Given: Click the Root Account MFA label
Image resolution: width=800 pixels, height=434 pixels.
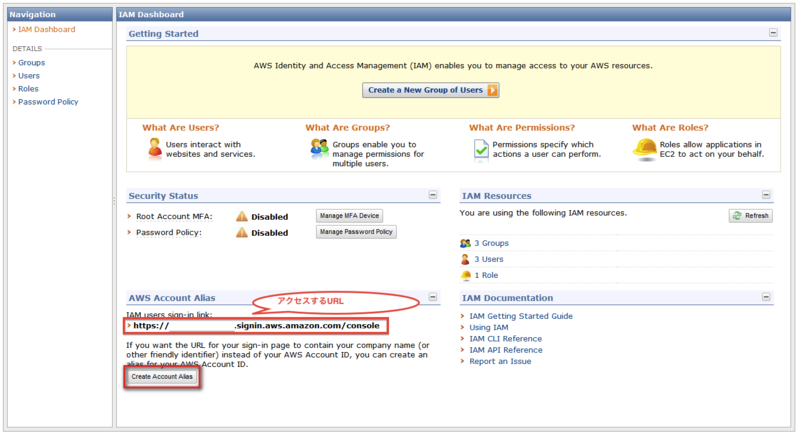Looking at the screenshot, I should (174, 217).
